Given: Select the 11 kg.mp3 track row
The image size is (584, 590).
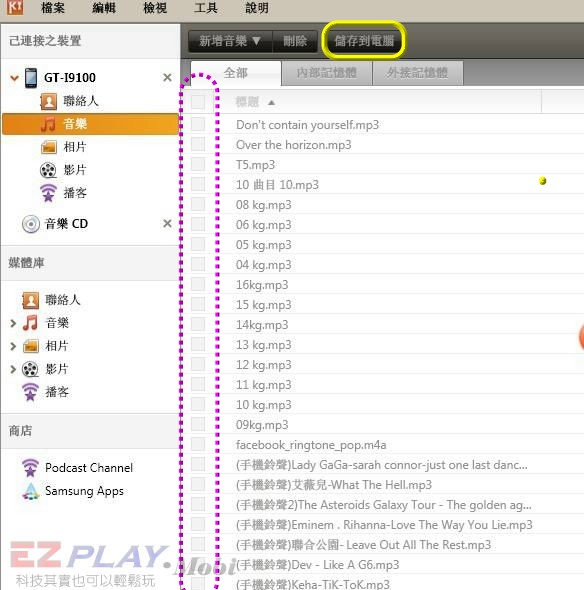Looking at the screenshot, I should [x=383, y=385].
